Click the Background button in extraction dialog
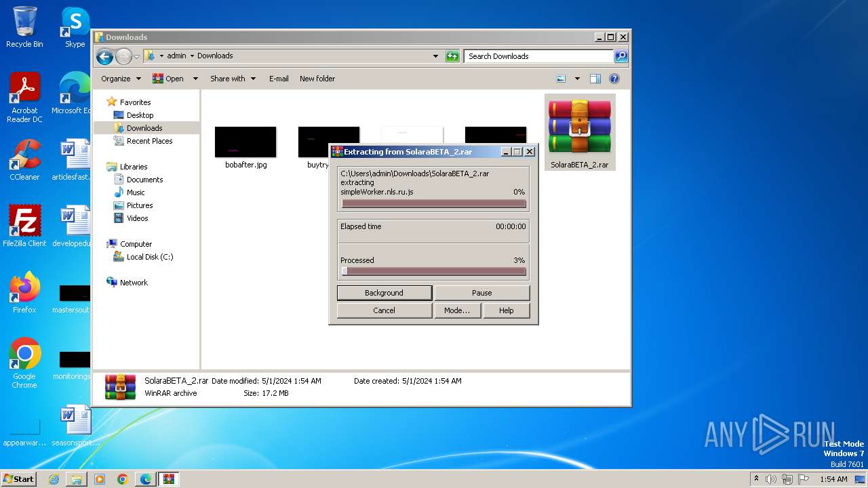Image resolution: width=868 pixels, height=488 pixels. click(x=384, y=293)
